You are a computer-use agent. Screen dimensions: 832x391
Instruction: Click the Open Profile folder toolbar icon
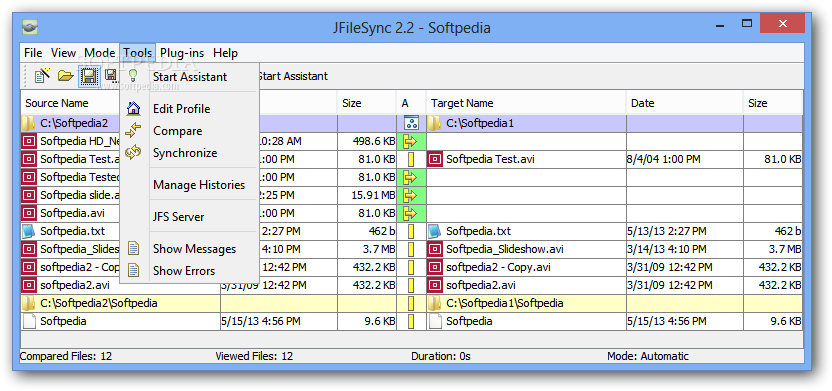coord(65,76)
